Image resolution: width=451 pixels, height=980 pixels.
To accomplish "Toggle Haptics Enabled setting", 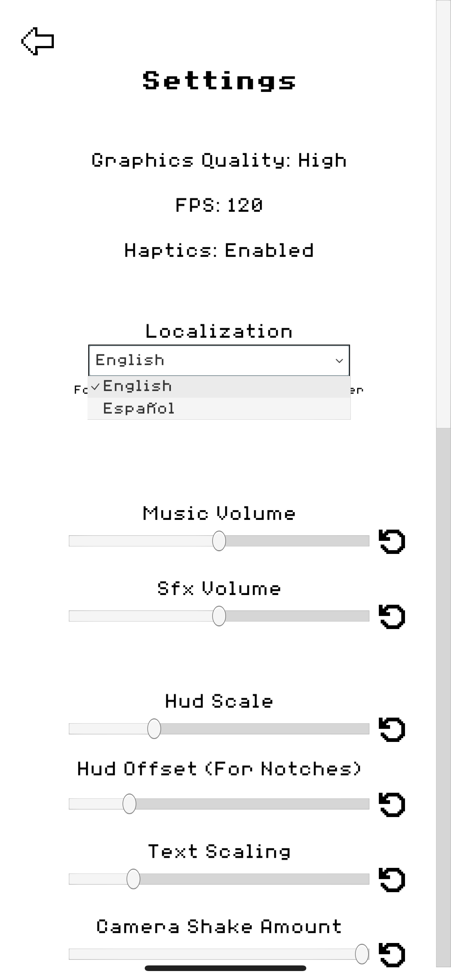I will [x=219, y=251].
